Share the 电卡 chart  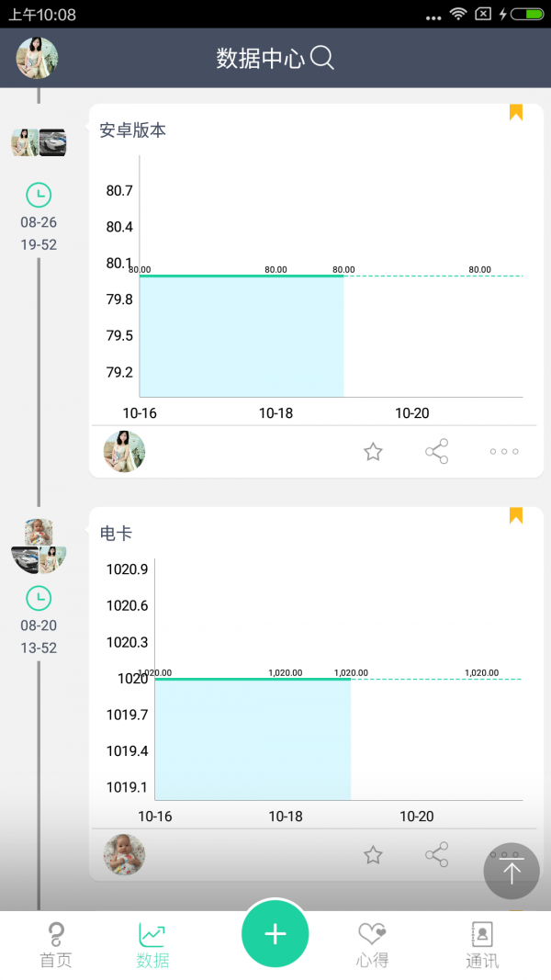(x=437, y=855)
